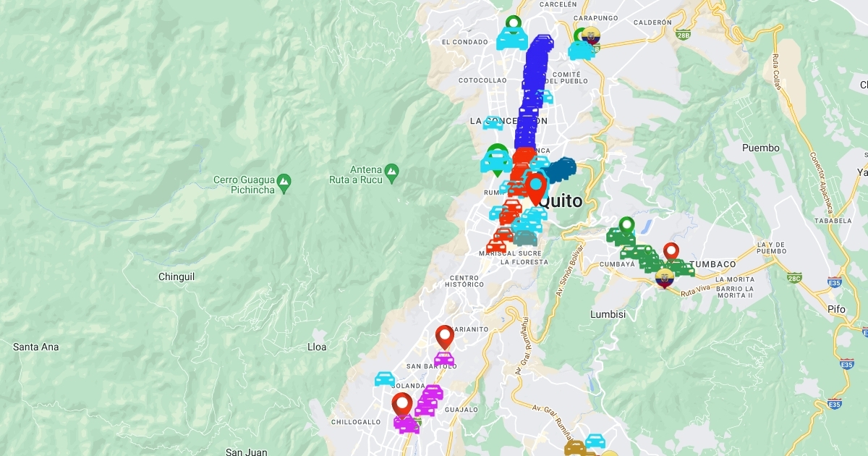Select the Cumbayá label
Image resolution: width=868 pixels, height=456 pixels.
pos(617,264)
